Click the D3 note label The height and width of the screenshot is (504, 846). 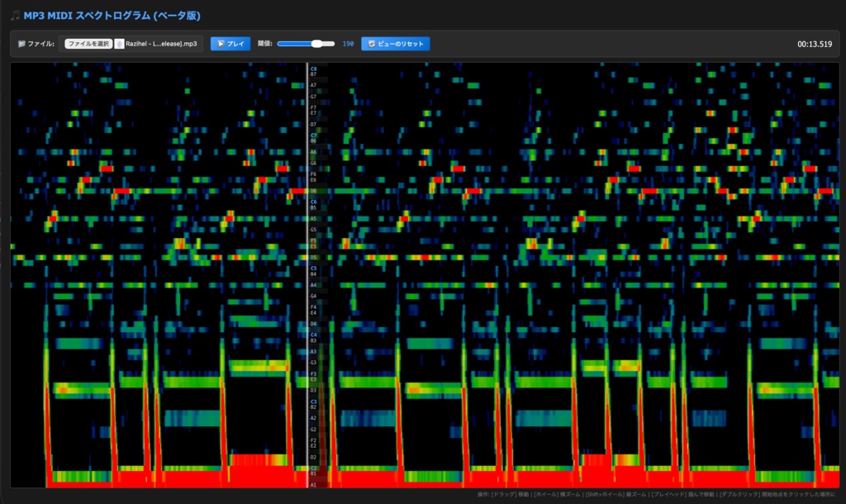pos(313,390)
